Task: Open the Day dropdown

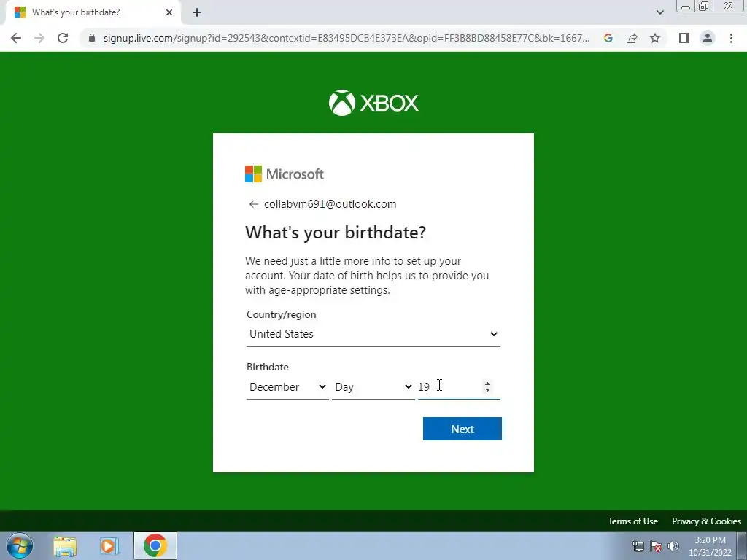Action: click(x=373, y=386)
